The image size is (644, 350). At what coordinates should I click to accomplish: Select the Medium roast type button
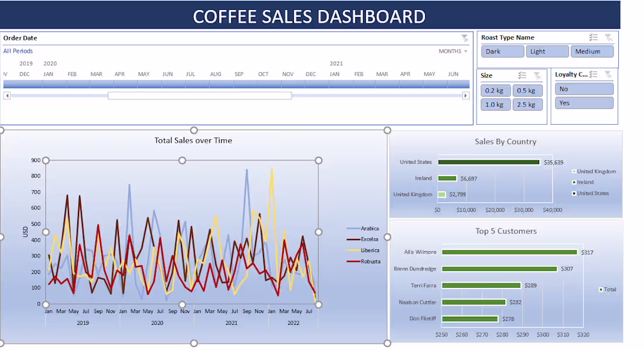pos(592,51)
